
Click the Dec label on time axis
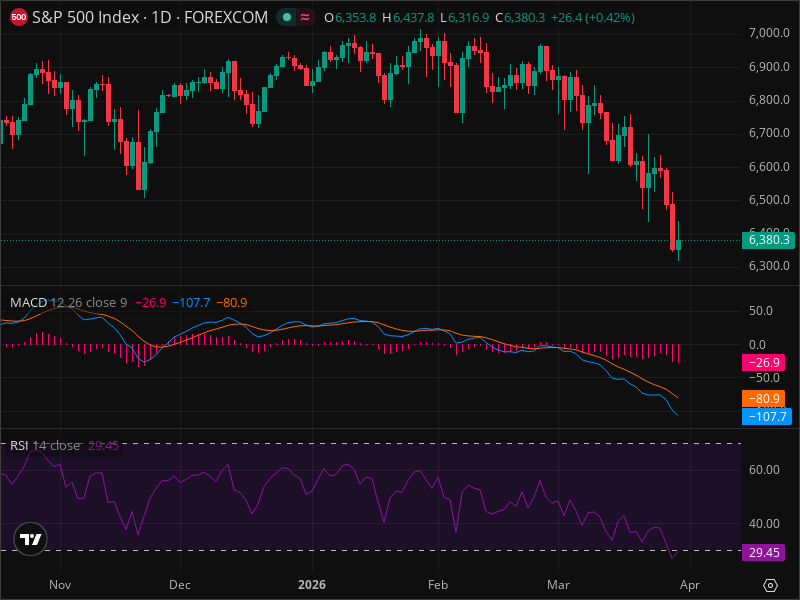[180, 585]
